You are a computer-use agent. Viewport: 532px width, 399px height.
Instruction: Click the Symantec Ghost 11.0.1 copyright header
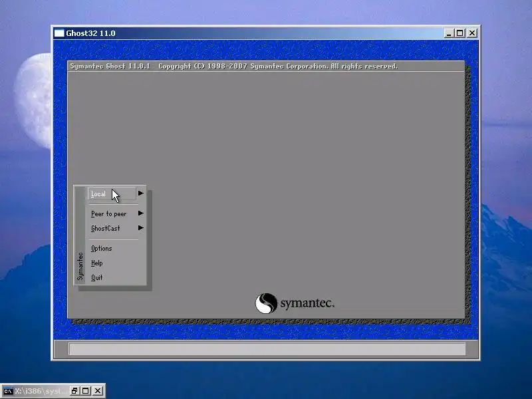tap(233, 66)
